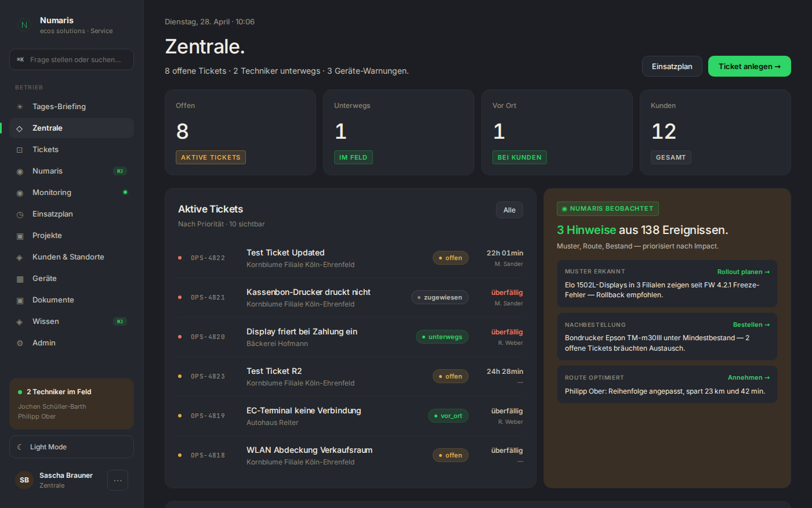Screen dimensions: 812x508
Task: Open Geräte in the sidebar
Action: click(x=71, y=279)
